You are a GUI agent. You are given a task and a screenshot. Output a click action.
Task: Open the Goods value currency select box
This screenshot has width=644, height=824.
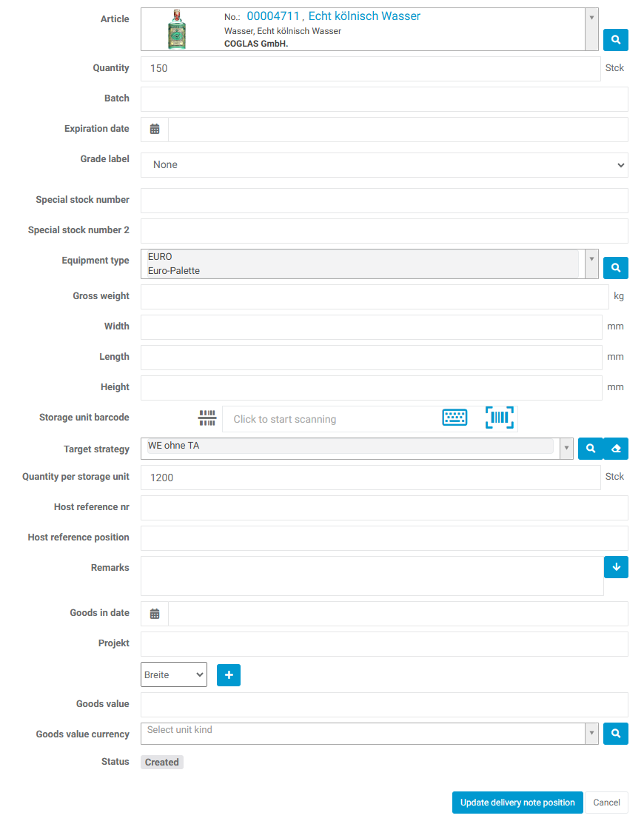tap(363, 734)
